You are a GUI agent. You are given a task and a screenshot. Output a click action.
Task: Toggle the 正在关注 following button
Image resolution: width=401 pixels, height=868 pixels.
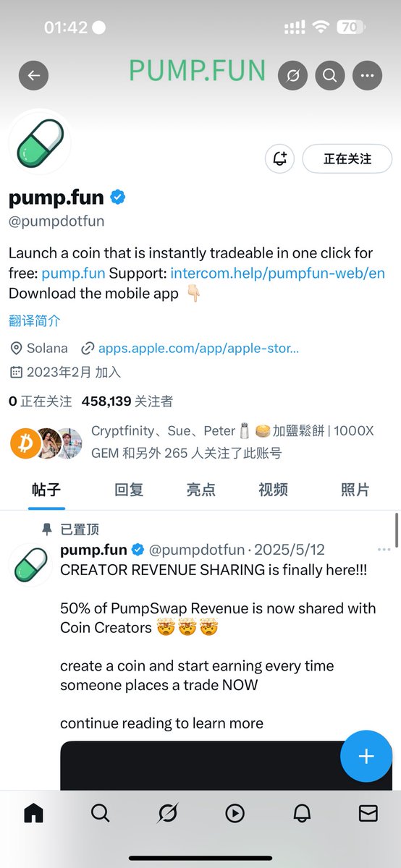tap(347, 158)
